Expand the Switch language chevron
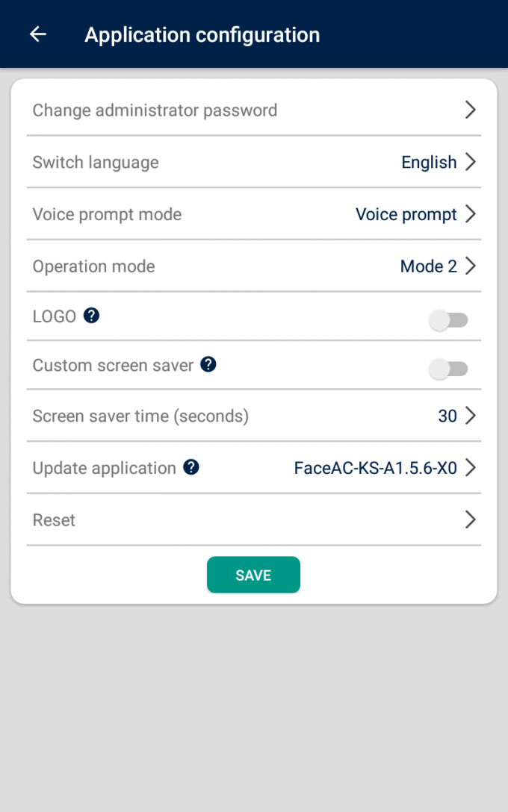Image resolution: width=508 pixels, height=812 pixels. tap(470, 162)
